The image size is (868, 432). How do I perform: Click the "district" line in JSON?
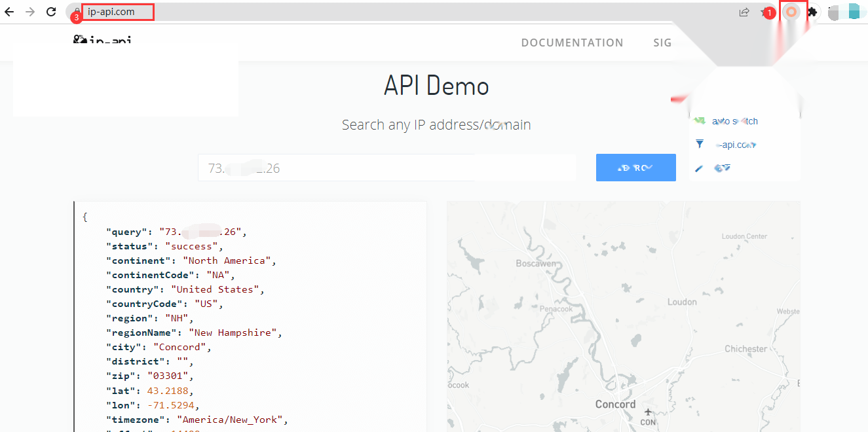[150, 361]
